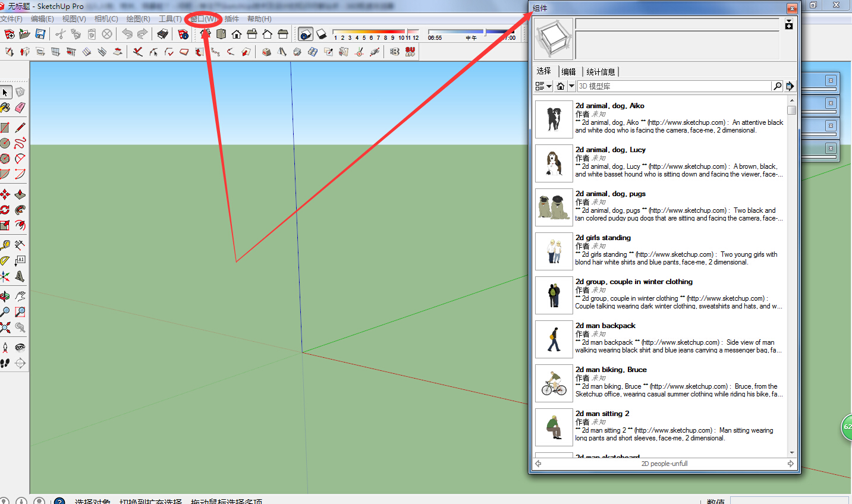
Task: Pick the Pencil line tool
Action: [x=20, y=128]
